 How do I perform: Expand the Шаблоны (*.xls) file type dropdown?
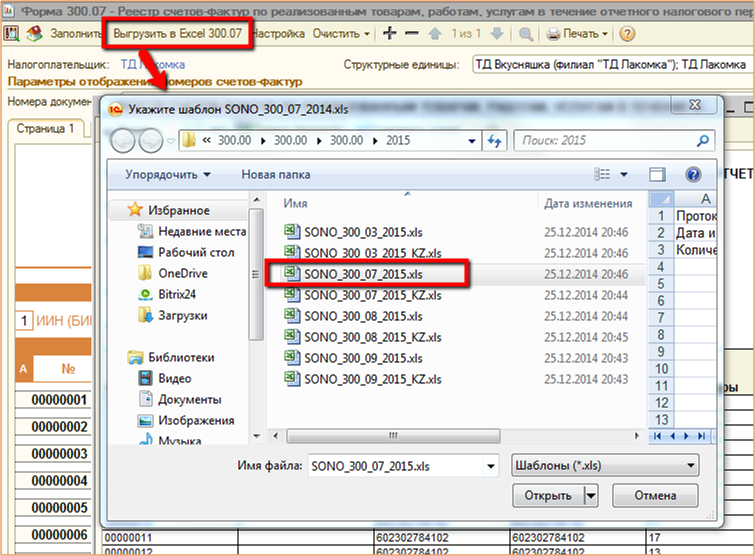tap(604, 465)
